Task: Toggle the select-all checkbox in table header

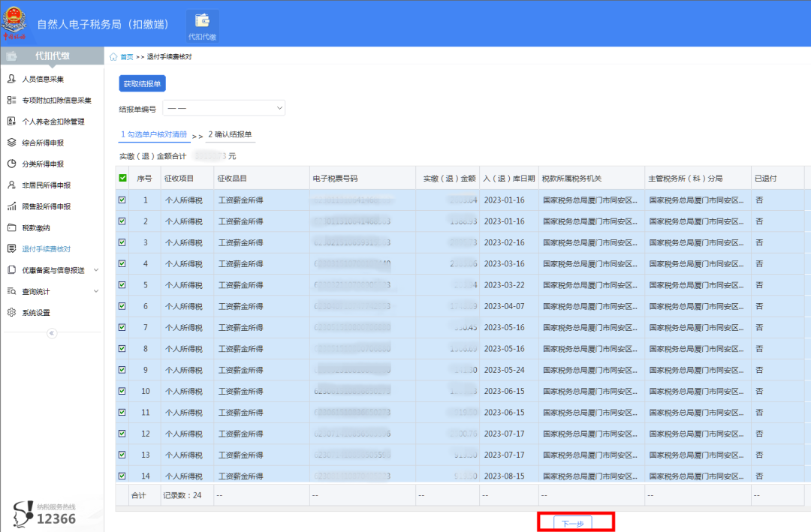Action: pos(122,178)
